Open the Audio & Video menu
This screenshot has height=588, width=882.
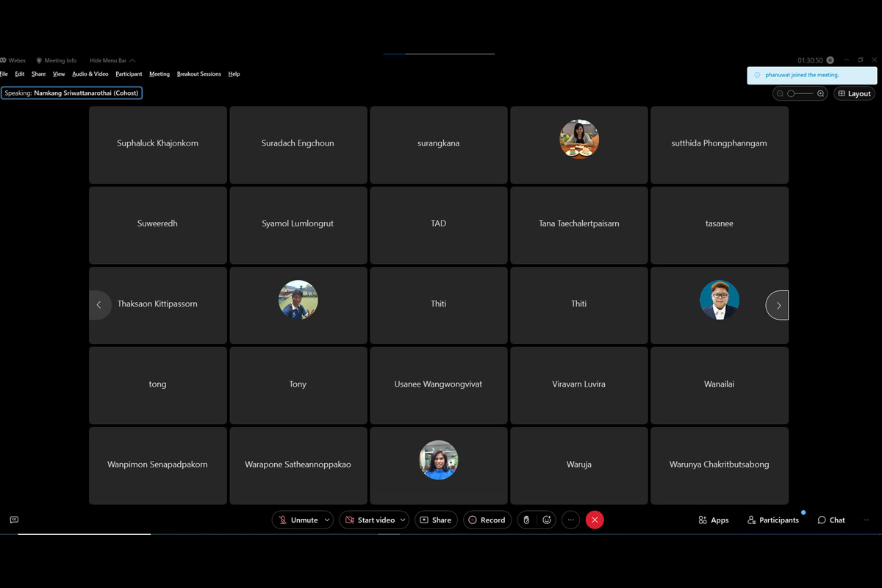[x=90, y=74]
